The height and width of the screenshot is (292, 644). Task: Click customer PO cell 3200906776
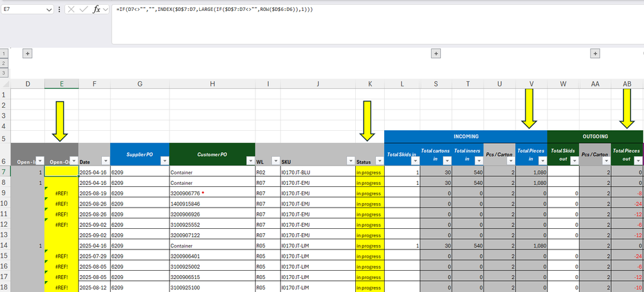(212, 193)
